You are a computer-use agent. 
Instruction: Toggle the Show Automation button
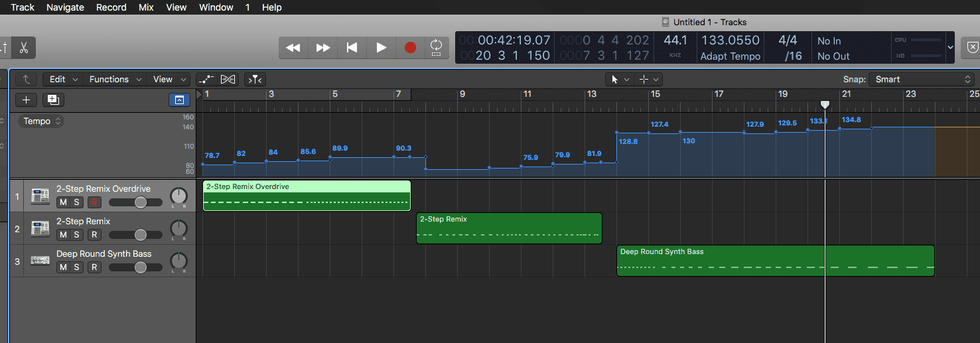pos(206,80)
